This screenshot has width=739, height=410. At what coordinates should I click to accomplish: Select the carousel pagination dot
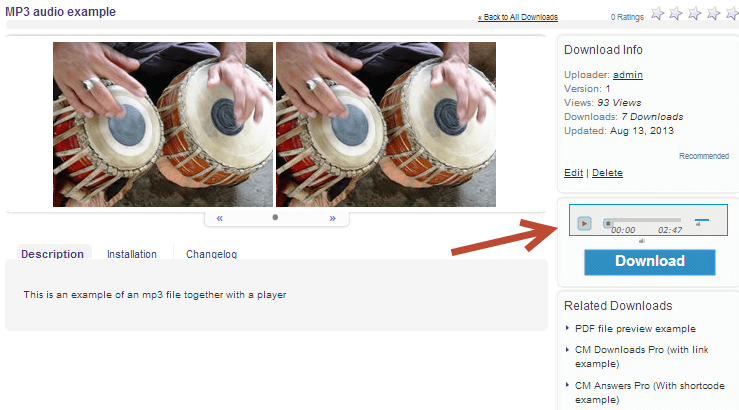coord(275,217)
